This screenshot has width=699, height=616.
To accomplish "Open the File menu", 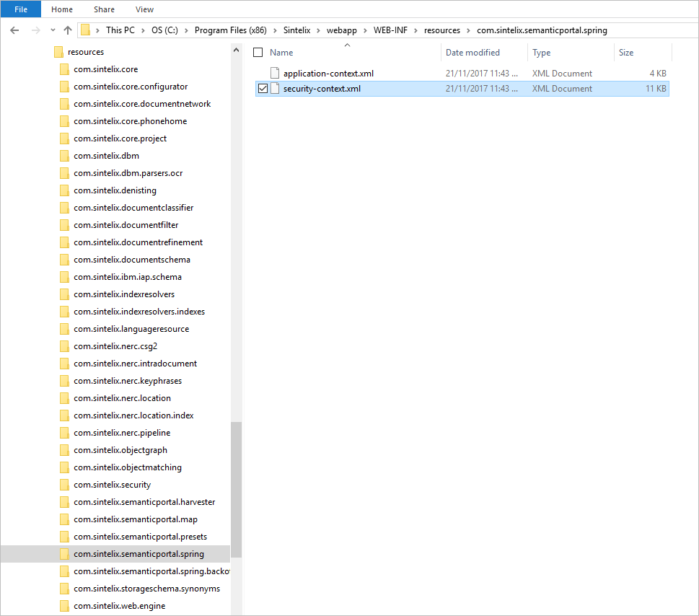I will click(21, 9).
